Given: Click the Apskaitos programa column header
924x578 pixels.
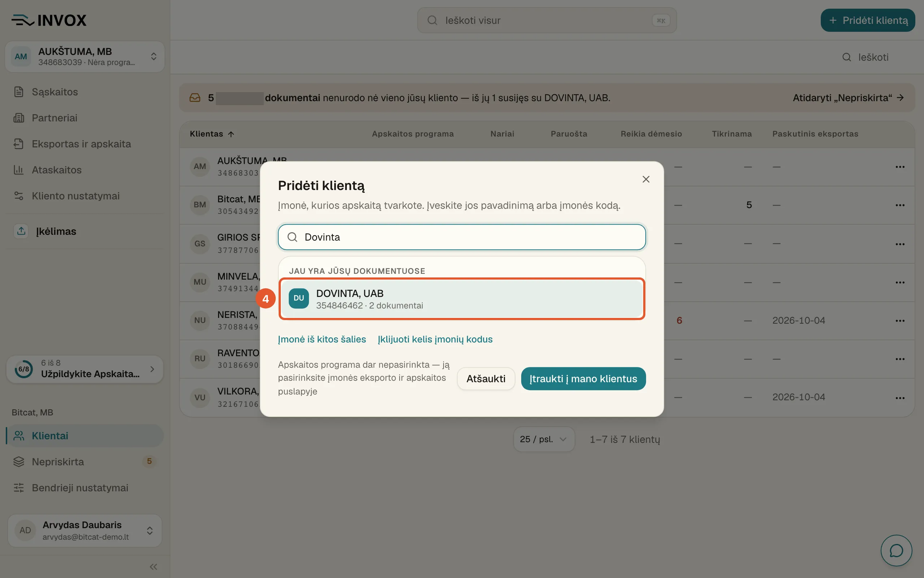Looking at the screenshot, I should click(x=413, y=134).
